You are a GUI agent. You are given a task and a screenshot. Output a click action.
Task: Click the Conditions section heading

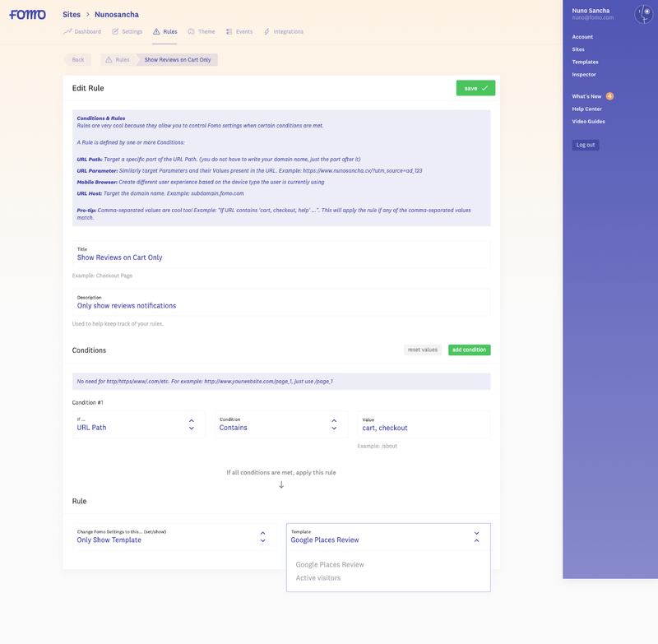coord(89,350)
